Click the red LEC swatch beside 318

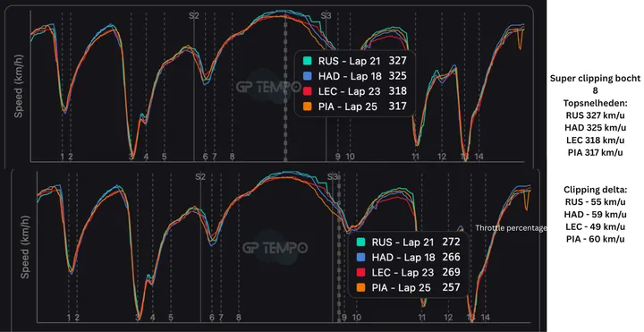tap(307, 91)
